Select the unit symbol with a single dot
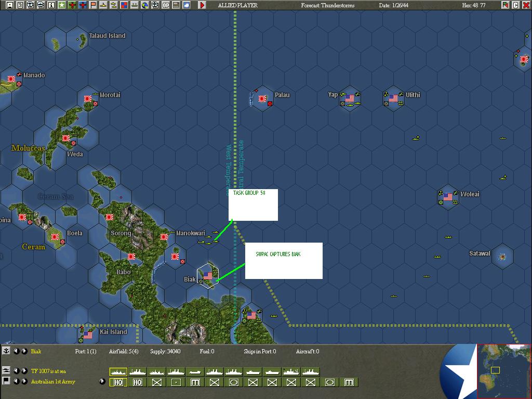The width and height of the screenshot is (532, 399). (x=176, y=382)
